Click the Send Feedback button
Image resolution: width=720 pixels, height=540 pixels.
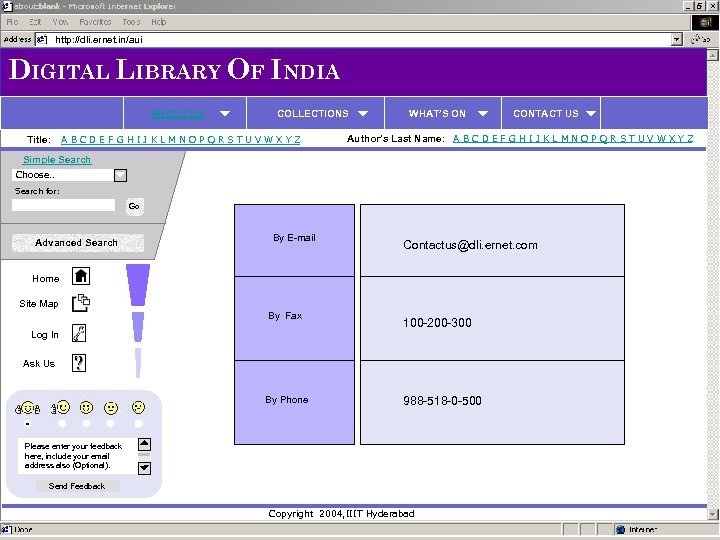point(77,486)
